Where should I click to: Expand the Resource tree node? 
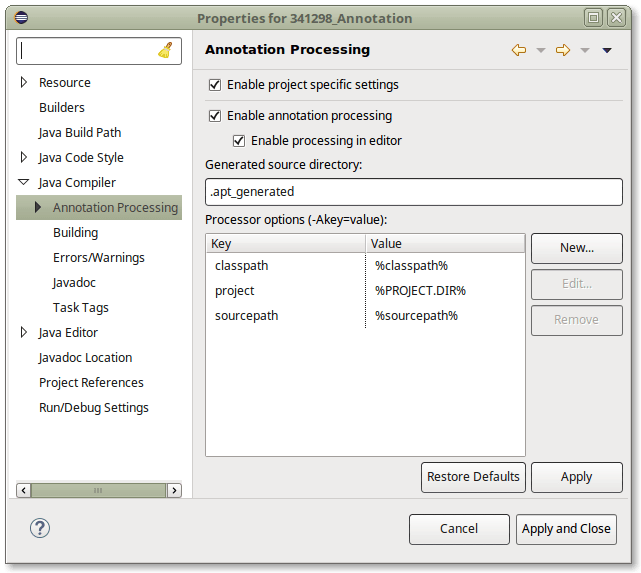(24, 82)
